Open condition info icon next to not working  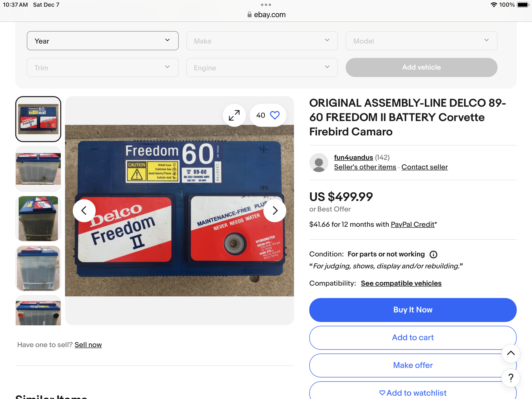[x=433, y=255]
